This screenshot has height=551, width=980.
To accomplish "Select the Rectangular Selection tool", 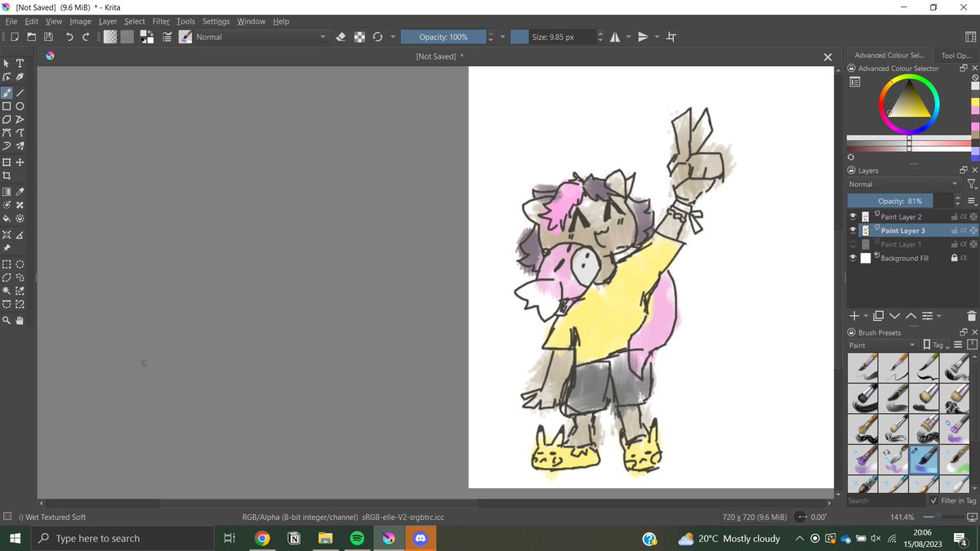I will (x=7, y=264).
